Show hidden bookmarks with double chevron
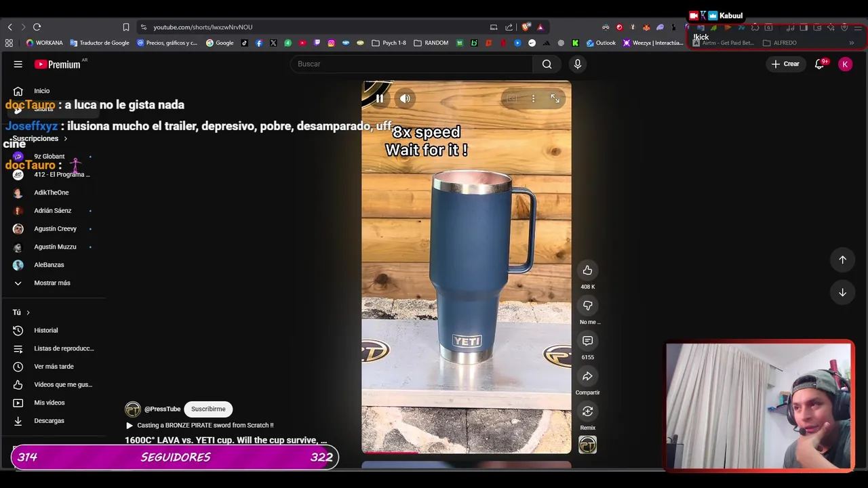This screenshot has width=868, height=488. point(851,43)
